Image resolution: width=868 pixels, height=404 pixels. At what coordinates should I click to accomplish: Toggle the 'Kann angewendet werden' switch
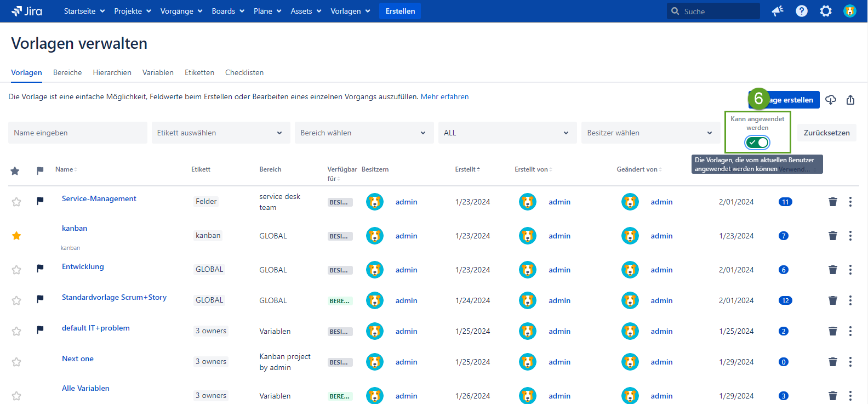(x=757, y=143)
